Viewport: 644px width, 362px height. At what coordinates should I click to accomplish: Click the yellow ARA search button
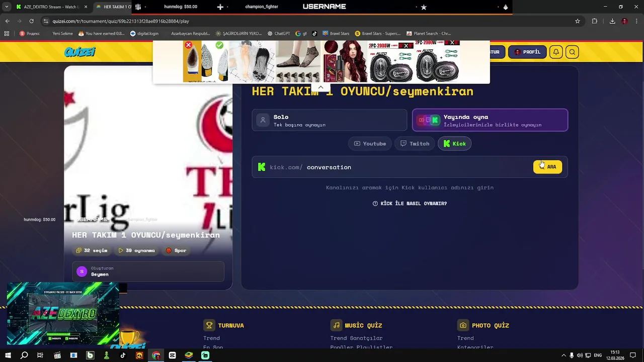pyautogui.click(x=547, y=167)
